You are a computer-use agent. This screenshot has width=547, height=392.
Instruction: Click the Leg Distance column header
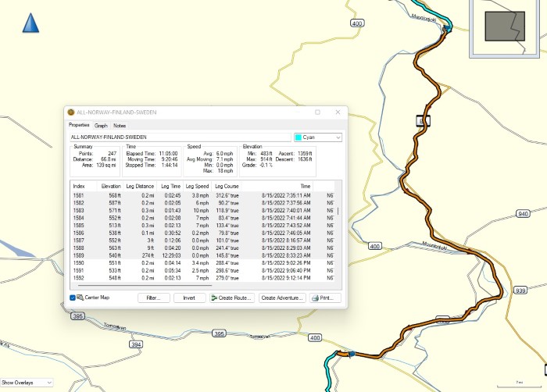[140, 186]
